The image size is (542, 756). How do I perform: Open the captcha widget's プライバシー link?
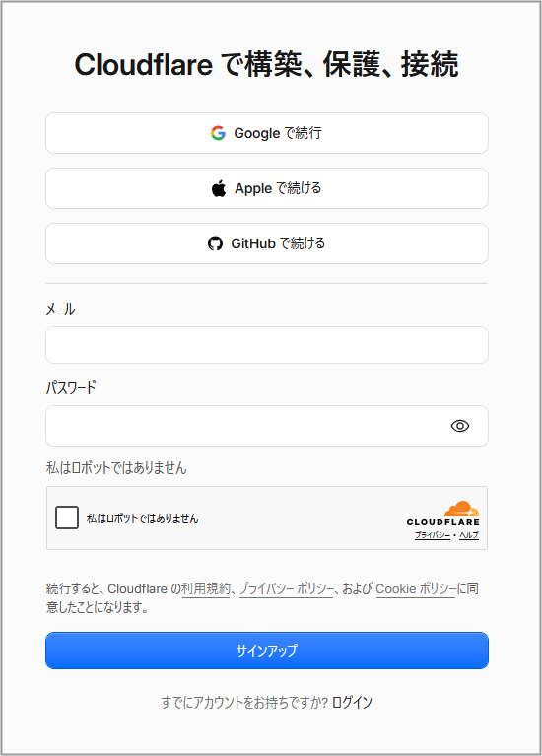tap(433, 535)
